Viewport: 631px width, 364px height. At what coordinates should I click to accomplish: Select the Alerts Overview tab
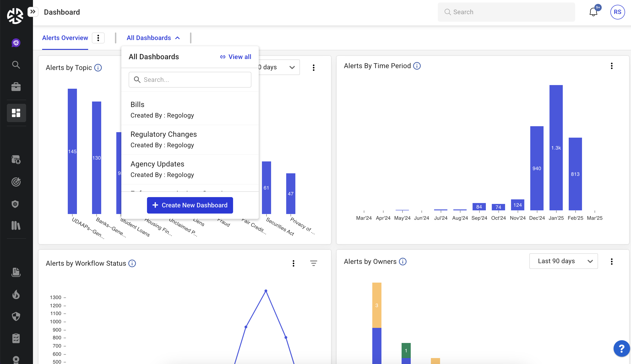pyautogui.click(x=65, y=38)
